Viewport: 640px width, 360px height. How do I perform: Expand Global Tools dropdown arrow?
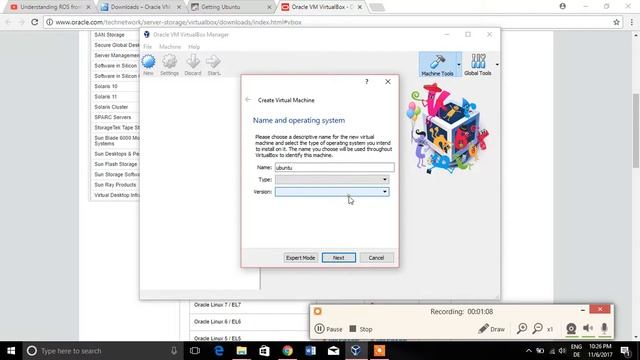coord(497,64)
